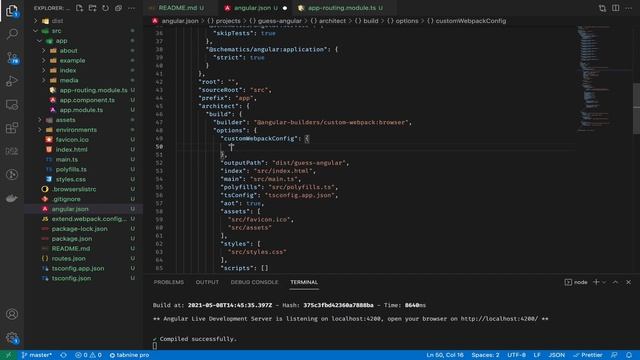Open app.component.ts in Explorer
640x360 pixels.
(87, 100)
